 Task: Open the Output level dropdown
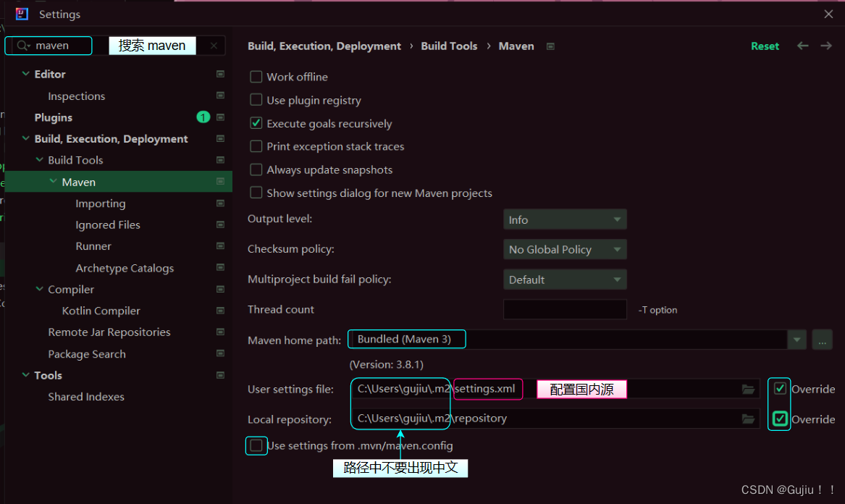565,219
